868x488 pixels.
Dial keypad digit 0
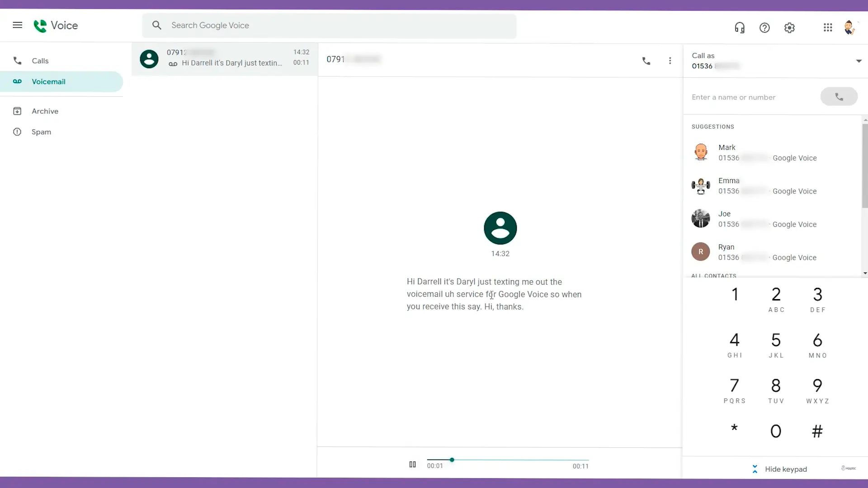776,431
